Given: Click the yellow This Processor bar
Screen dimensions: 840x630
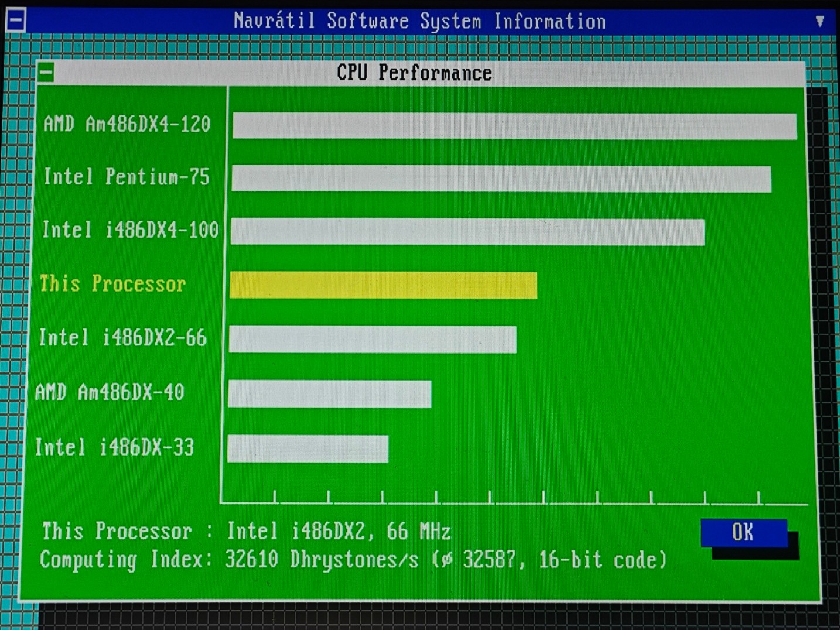Looking at the screenshot, I should point(383,285).
